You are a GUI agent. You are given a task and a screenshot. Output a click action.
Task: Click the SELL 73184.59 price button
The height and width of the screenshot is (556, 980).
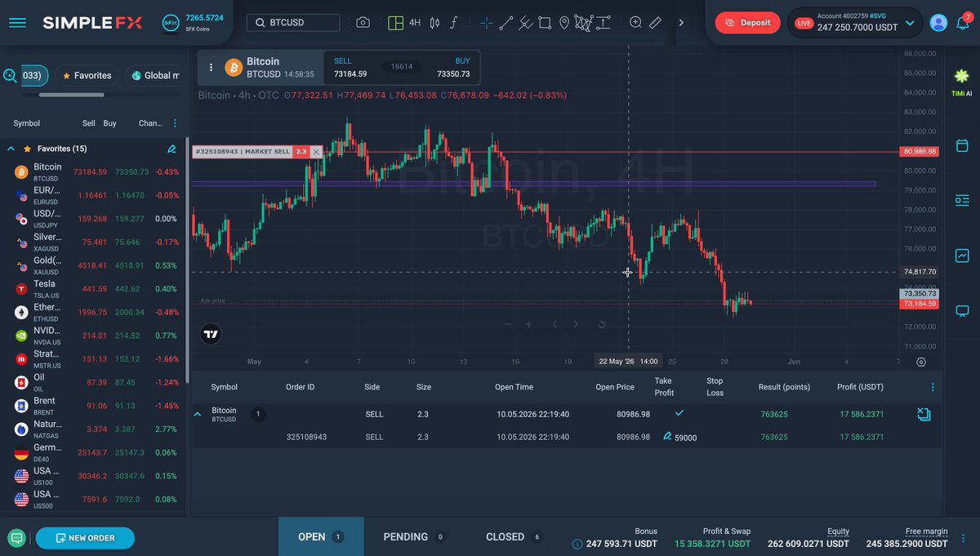pos(351,68)
